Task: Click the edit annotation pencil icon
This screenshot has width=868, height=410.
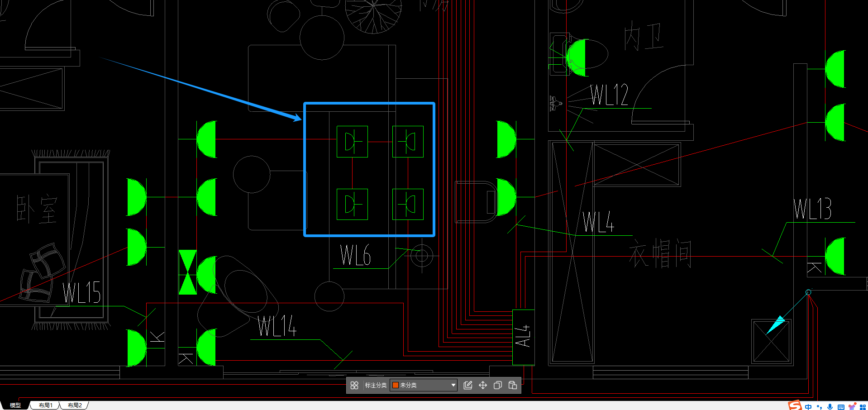Action: click(x=468, y=385)
